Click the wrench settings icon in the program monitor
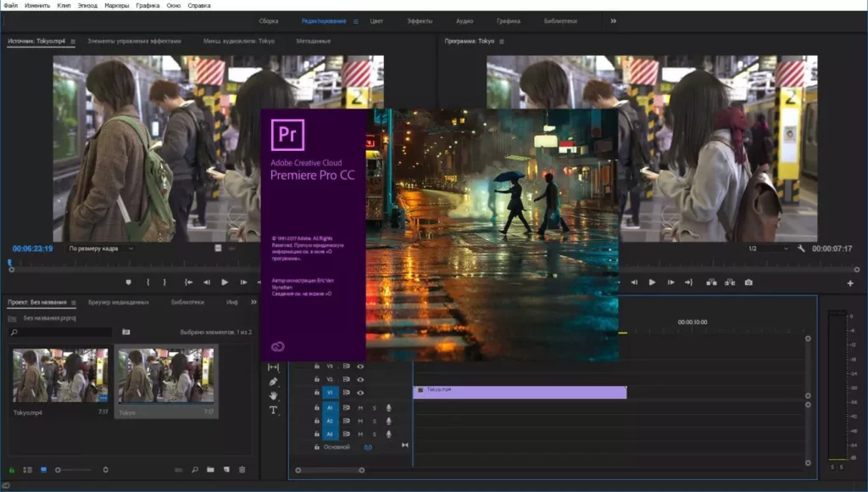The width and height of the screenshot is (868, 492). (801, 249)
